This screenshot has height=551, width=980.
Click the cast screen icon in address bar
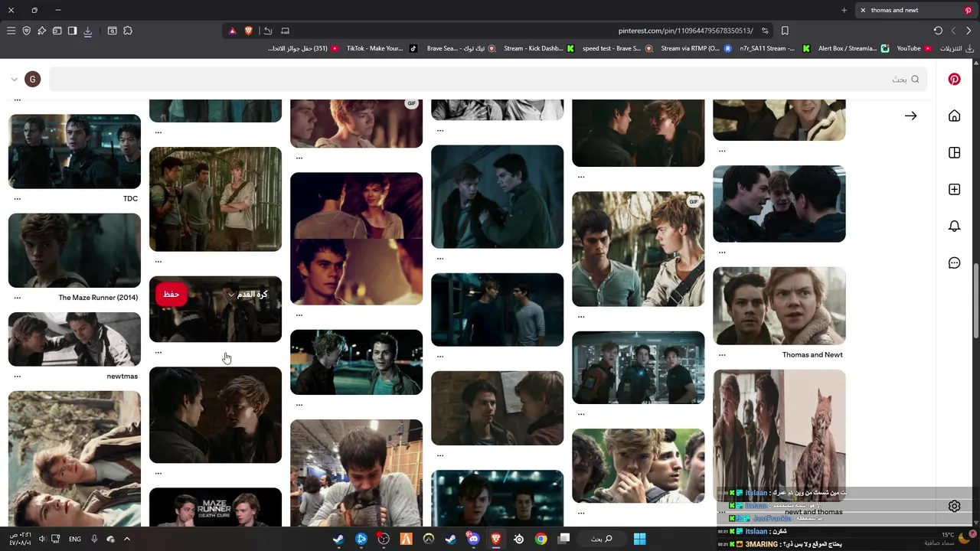[x=285, y=31]
